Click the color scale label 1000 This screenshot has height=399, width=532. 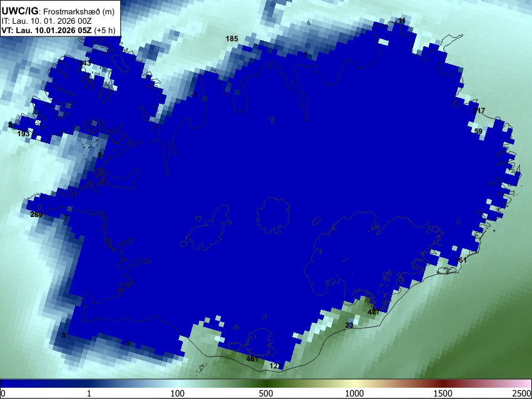354,393
